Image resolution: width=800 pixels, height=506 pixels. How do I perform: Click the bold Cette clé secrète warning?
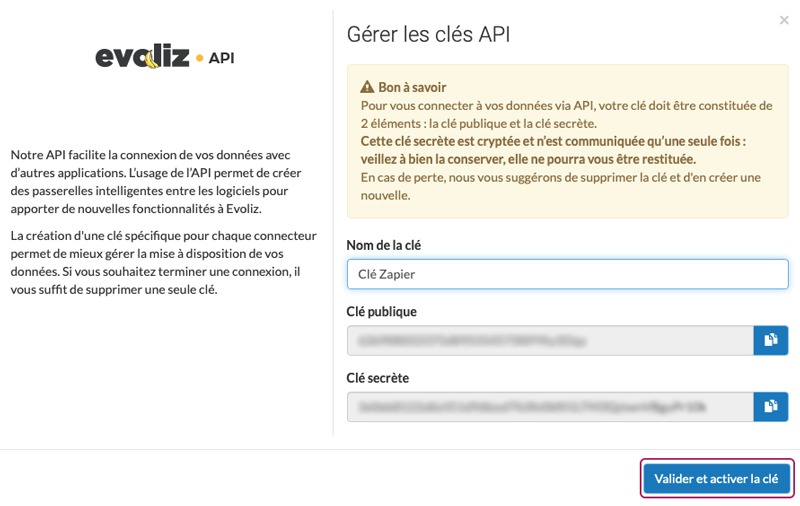point(553,150)
